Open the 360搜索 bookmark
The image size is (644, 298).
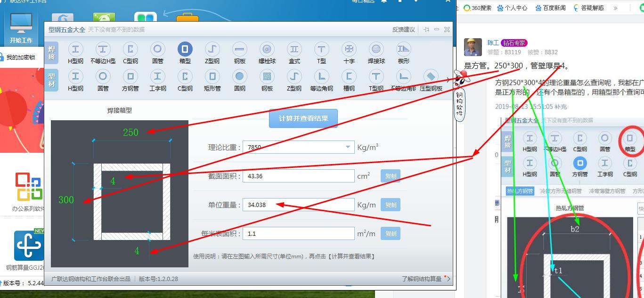pos(477,8)
